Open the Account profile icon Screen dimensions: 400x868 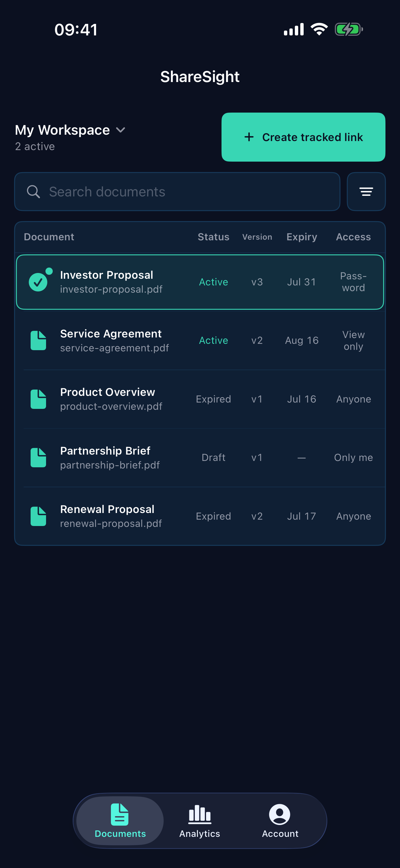point(280,814)
